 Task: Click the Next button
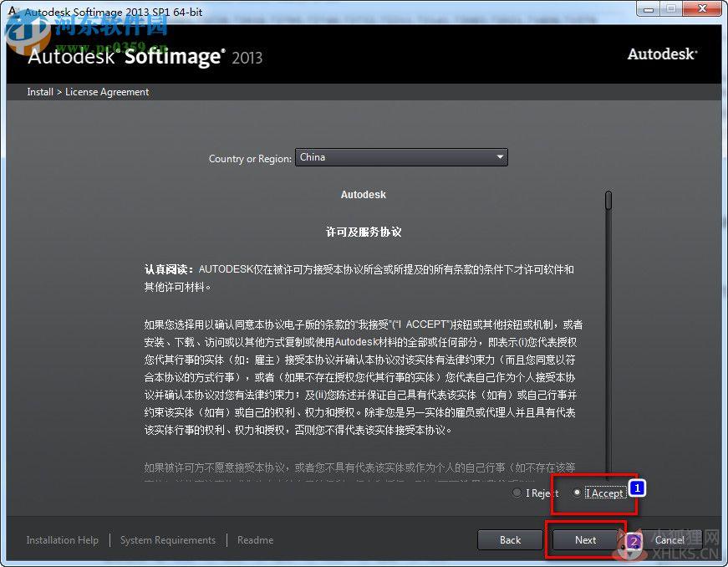click(x=585, y=540)
